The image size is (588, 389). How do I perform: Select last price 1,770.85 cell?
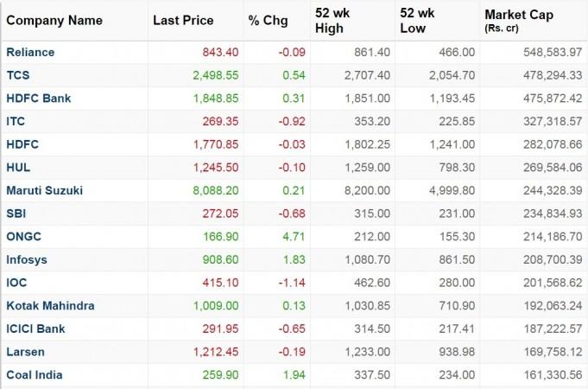click(216, 144)
